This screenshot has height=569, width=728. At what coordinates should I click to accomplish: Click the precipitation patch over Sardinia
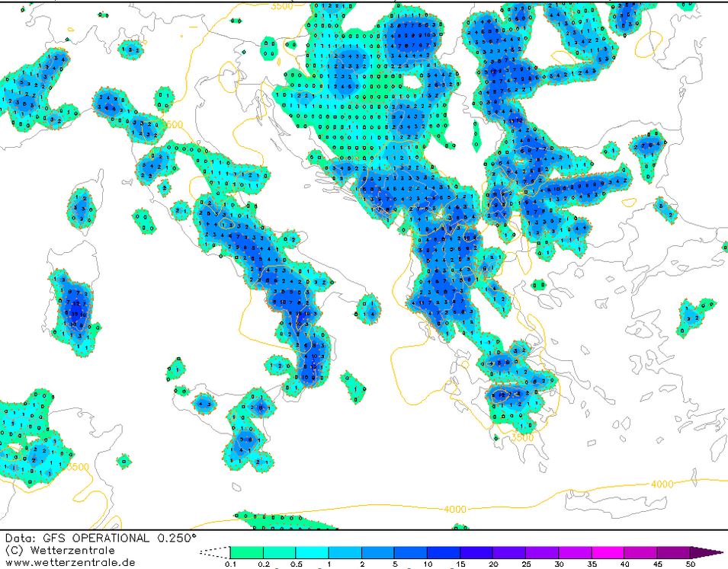coord(75,312)
